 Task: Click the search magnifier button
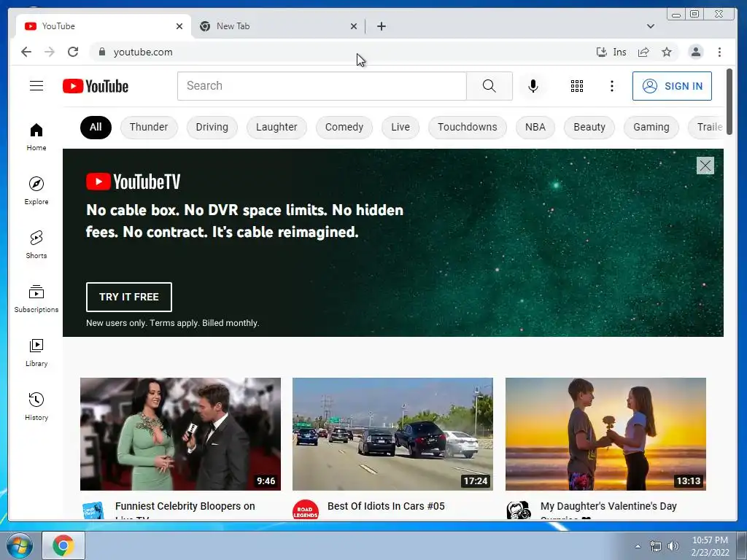[489, 86]
